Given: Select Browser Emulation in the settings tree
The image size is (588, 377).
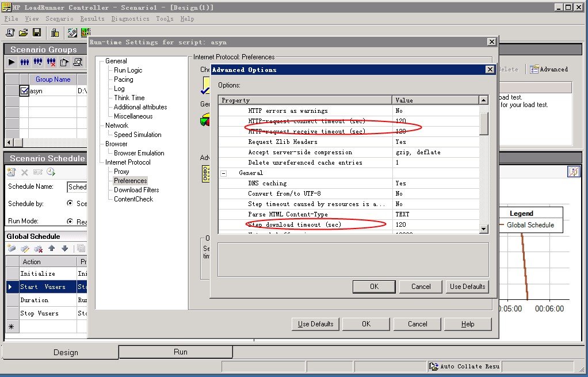Looking at the screenshot, I should [x=139, y=153].
